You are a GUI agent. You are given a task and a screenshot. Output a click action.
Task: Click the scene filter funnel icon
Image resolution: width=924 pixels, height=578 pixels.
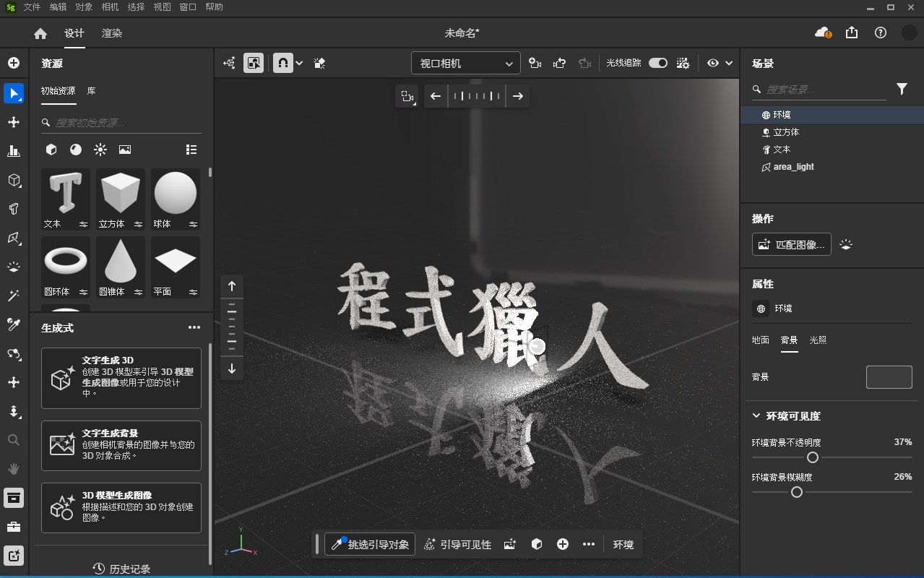(x=902, y=89)
